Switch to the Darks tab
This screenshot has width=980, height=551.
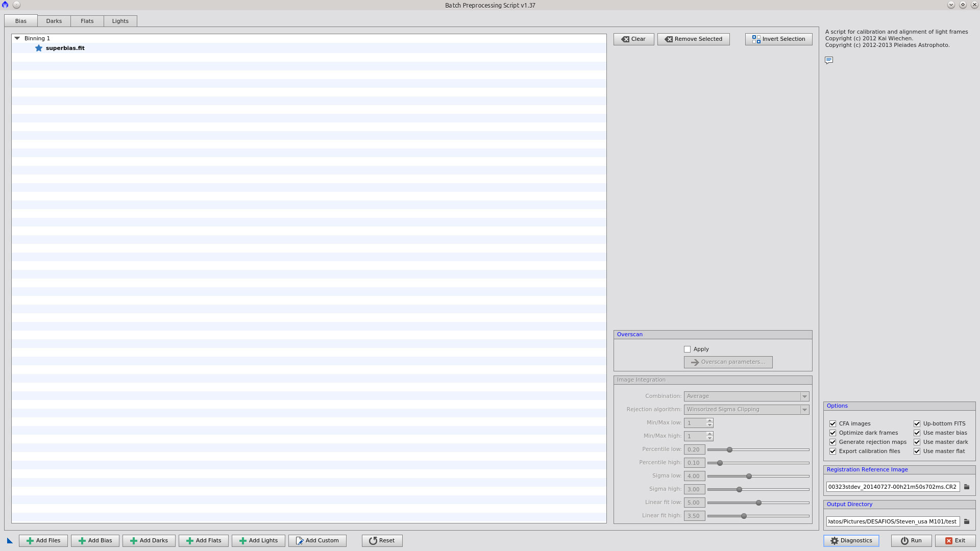(54, 21)
